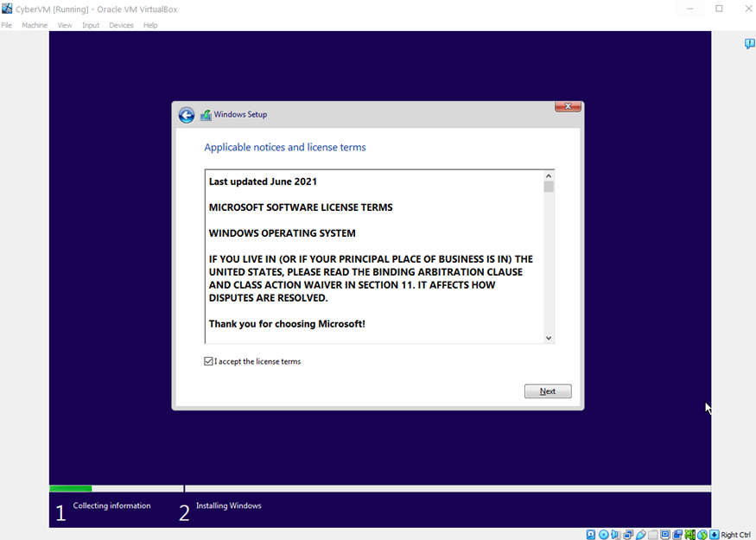Close the Windows Setup dialog
Image resolution: width=756 pixels, height=540 pixels.
pos(568,107)
